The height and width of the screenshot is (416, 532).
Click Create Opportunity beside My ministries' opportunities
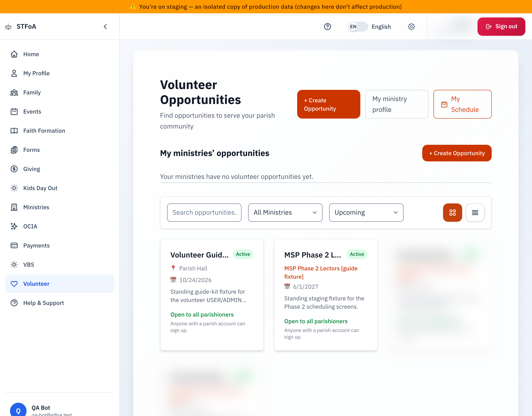(457, 153)
